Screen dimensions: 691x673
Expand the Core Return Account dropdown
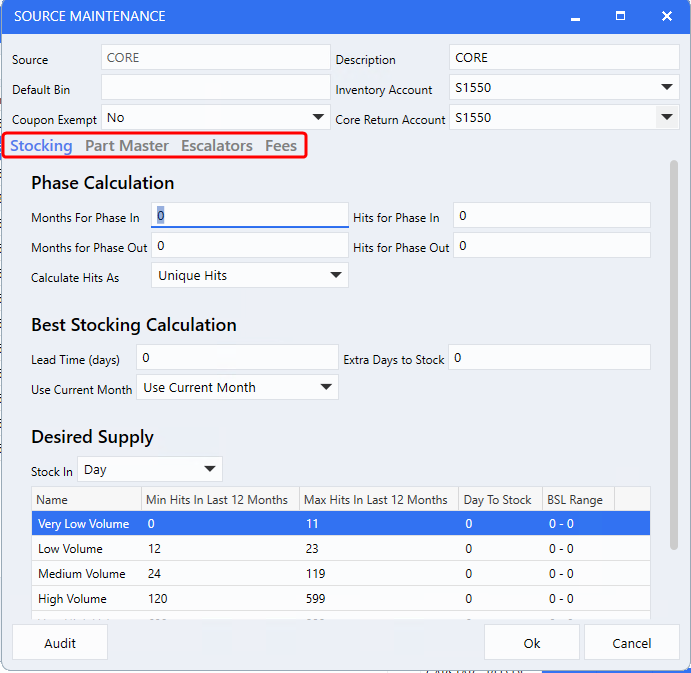(563, 118)
